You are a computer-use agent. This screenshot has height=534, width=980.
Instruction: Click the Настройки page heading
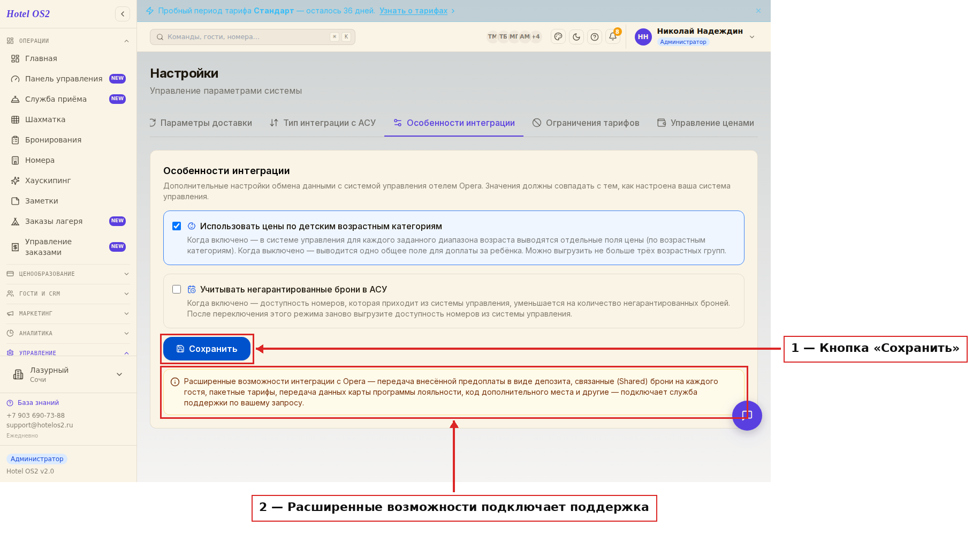pos(184,73)
